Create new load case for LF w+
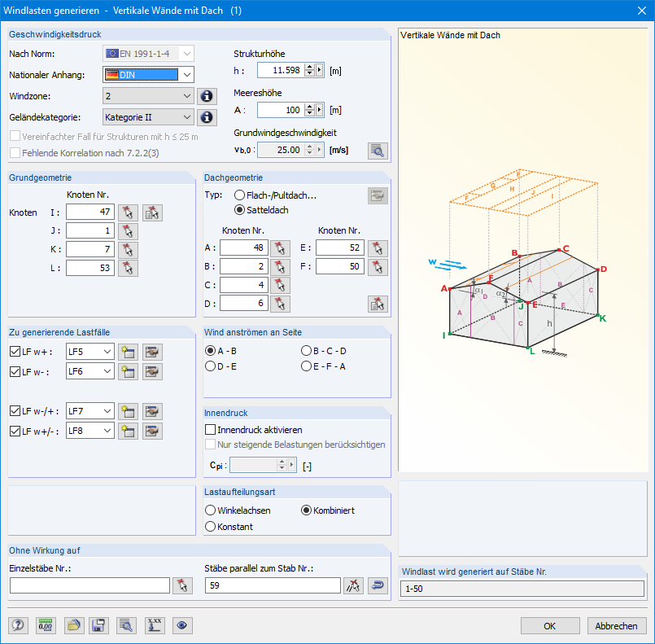655x644 pixels. 128,353
